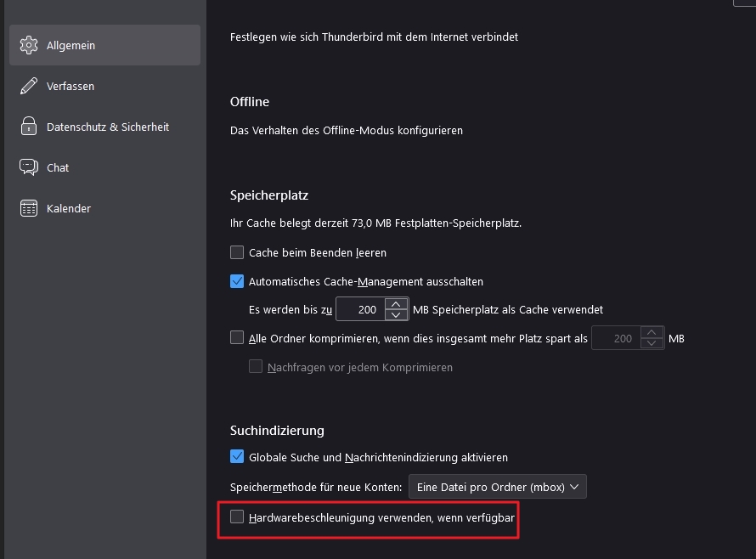Click the Kalender calendar icon
Viewport: 756px width, 559px height.
[29, 208]
